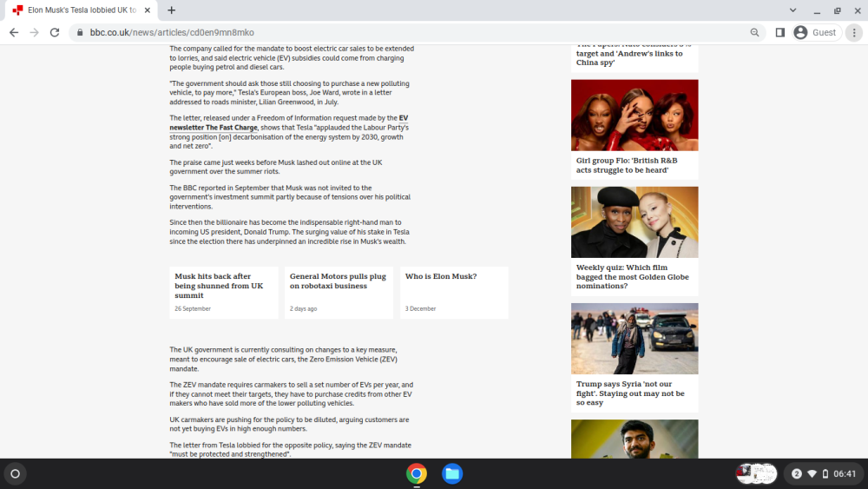868x489 pixels.
Task: Go back to the previous page
Action: (x=14, y=33)
